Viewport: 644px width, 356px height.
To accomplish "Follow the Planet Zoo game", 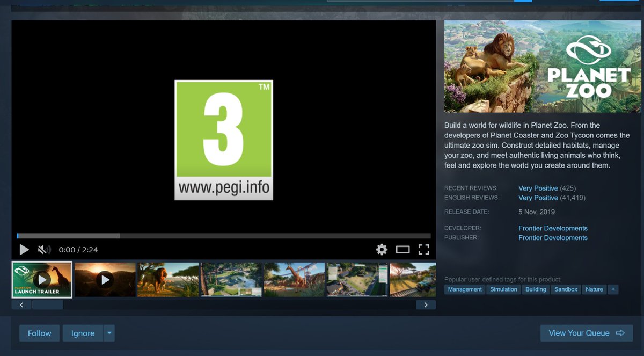I will [40, 333].
